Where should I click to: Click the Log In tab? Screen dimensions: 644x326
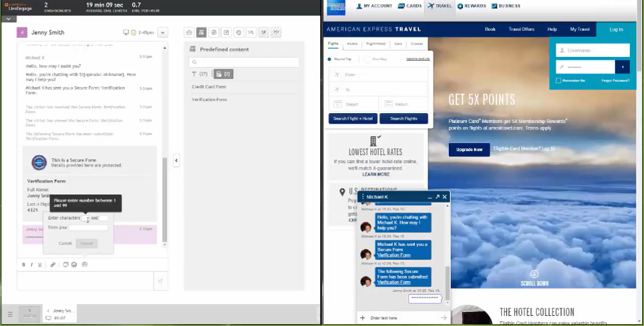[616, 29]
